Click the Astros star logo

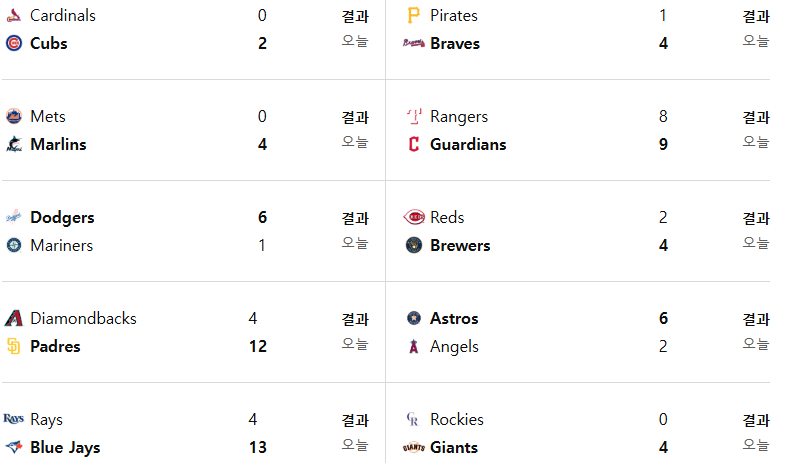click(x=414, y=318)
